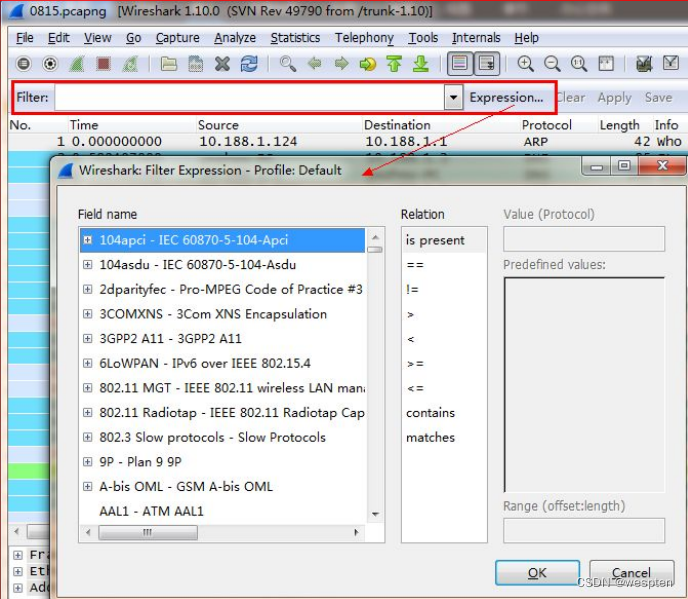
Task: Click the field list horizontal scrollbar thumb
Action: click(147, 532)
